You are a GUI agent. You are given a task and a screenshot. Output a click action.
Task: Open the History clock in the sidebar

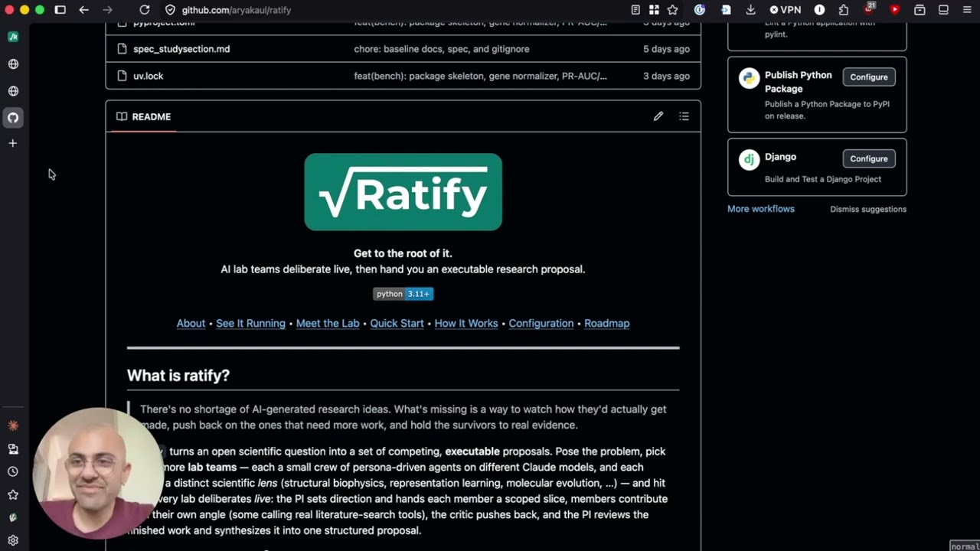coord(13,472)
